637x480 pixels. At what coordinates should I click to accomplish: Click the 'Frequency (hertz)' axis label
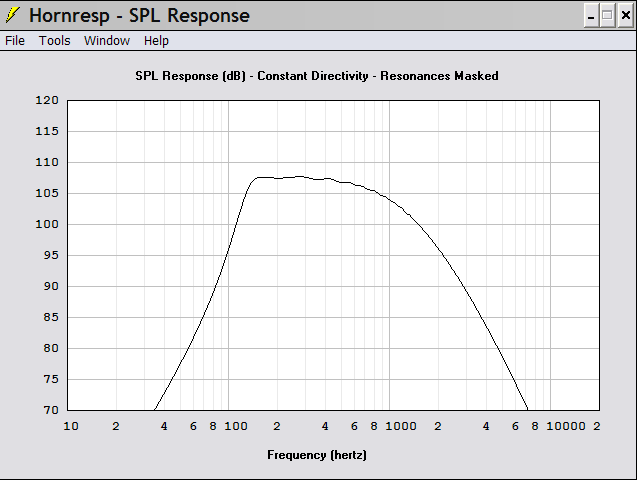[317, 455]
